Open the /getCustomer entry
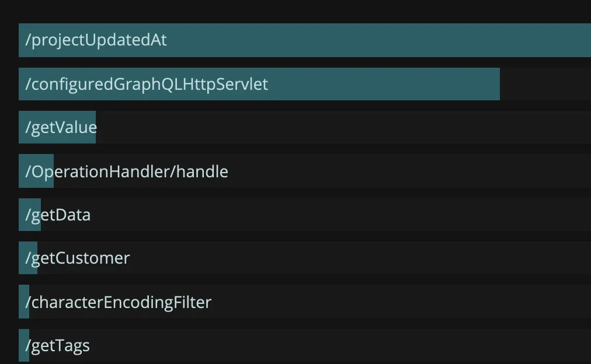The height and width of the screenshot is (364, 591). 77,258
